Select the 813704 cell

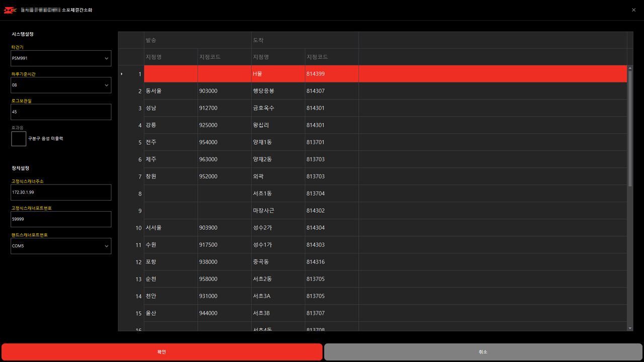coord(332,194)
